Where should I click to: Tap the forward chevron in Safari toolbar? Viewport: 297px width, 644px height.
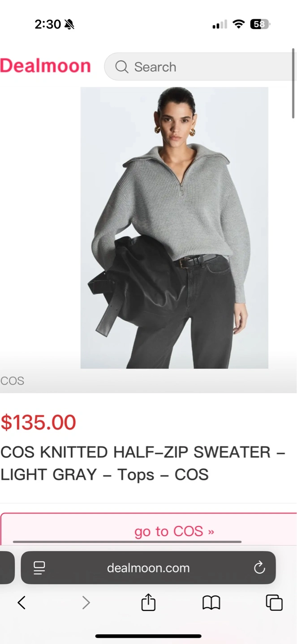[x=86, y=603]
